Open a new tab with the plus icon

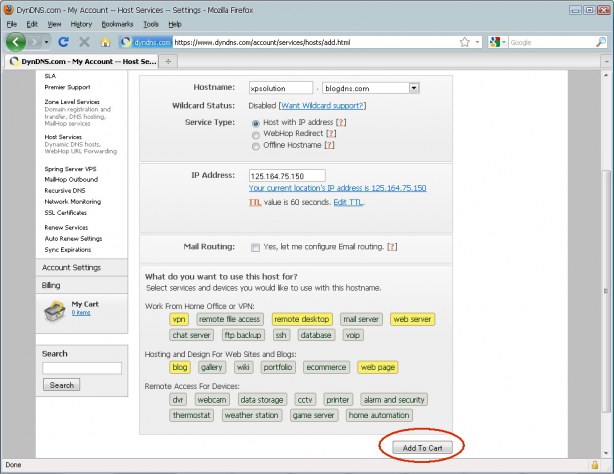tap(168, 62)
